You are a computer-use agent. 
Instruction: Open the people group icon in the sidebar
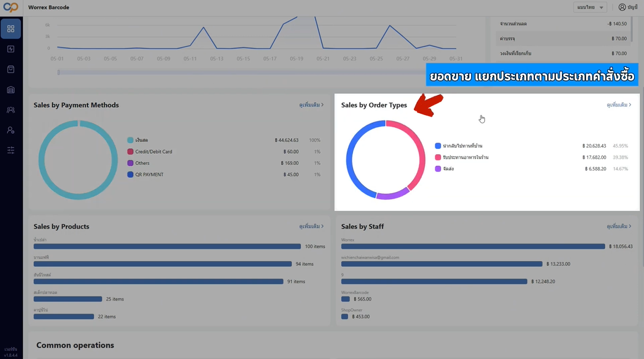pos(11,110)
